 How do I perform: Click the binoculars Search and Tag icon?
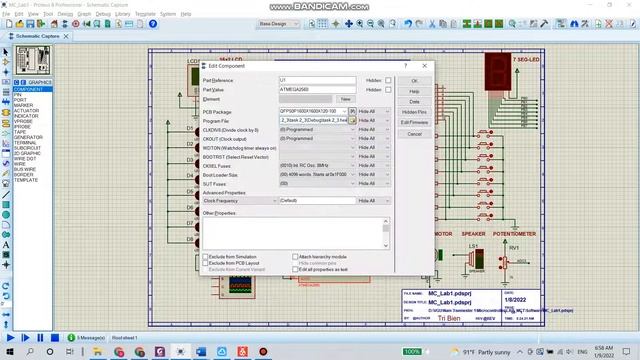click(574, 24)
